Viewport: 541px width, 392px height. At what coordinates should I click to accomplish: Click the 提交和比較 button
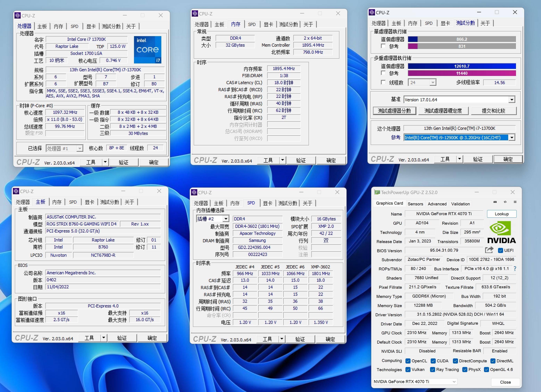click(494, 111)
